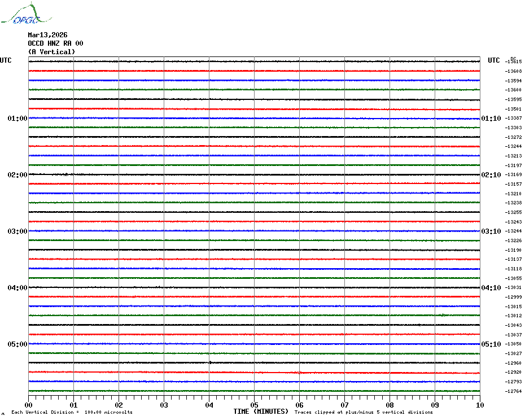Click the small spike near minute 4

[210, 362]
